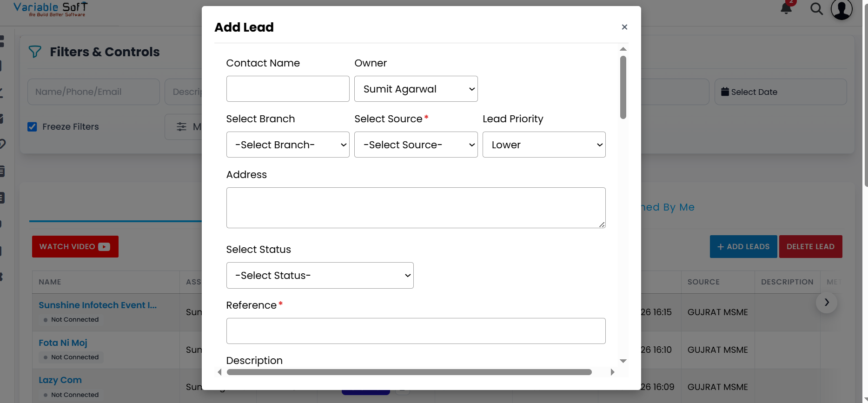Expand the Select Branch dropdown
868x403 pixels.
[288, 145]
